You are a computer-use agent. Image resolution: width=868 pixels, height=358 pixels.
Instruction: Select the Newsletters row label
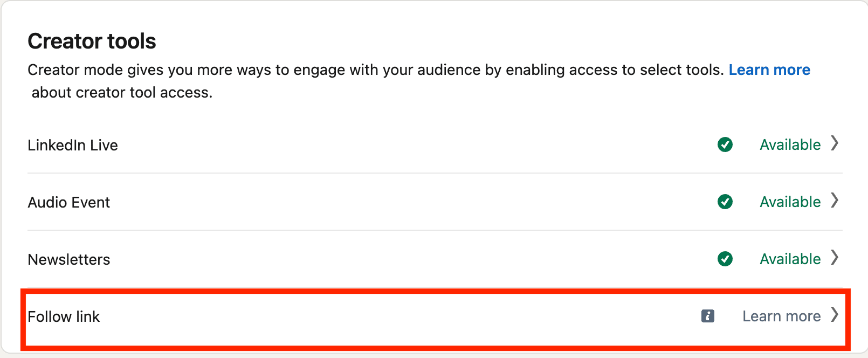(x=69, y=259)
